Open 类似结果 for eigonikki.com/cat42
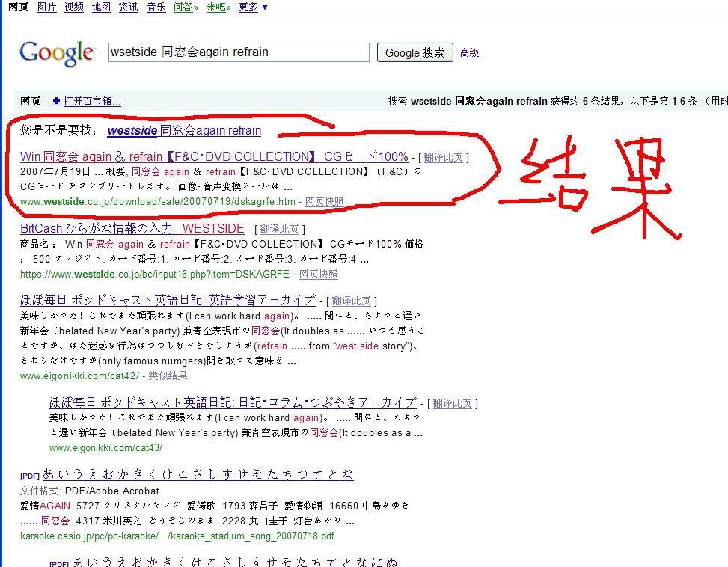Viewport: 728px width, 567px height. click(x=168, y=376)
